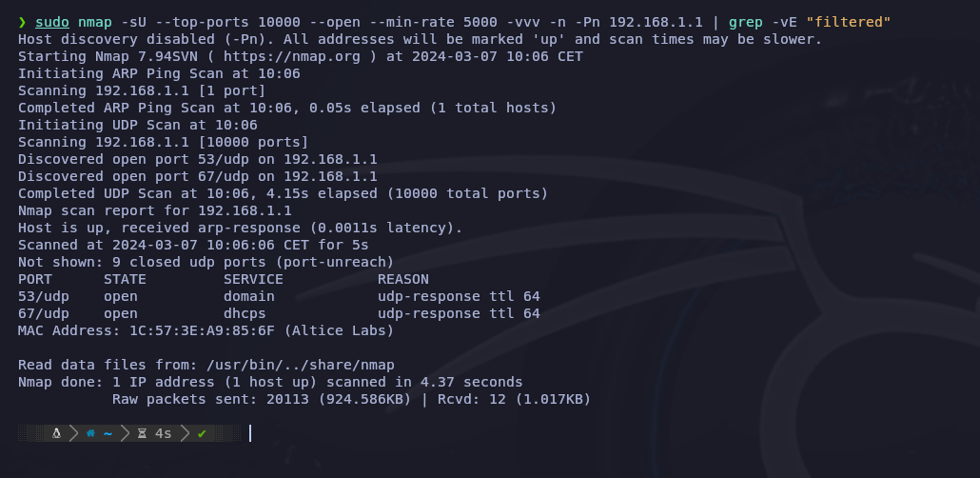
Task: Click the tilde directory symbol in prompt
Action: 108,433
